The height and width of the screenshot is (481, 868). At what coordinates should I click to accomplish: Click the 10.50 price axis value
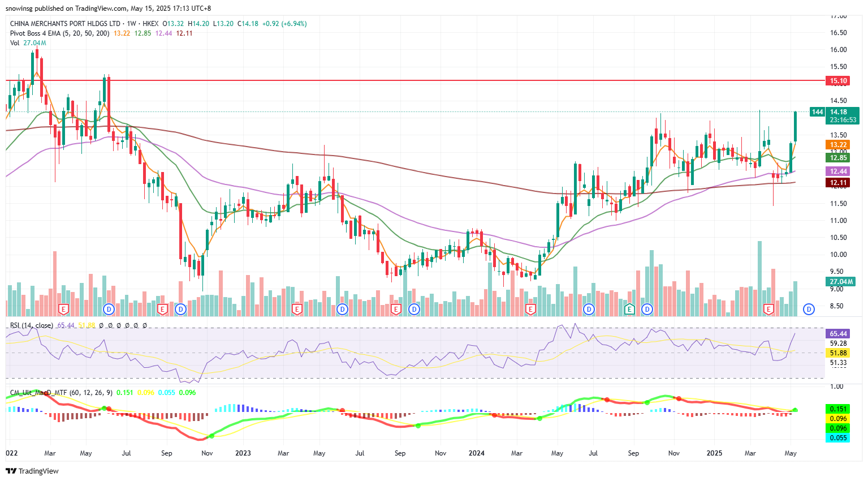[838, 238]
